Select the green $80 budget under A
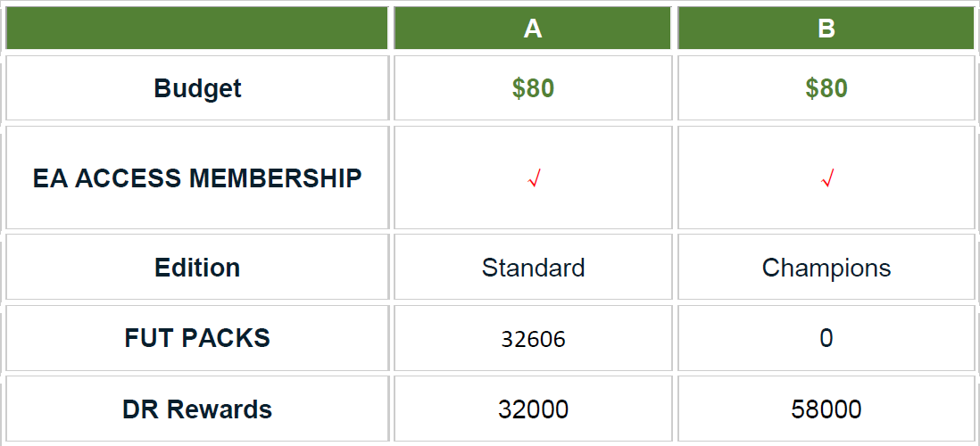 (x=533, y=88)
